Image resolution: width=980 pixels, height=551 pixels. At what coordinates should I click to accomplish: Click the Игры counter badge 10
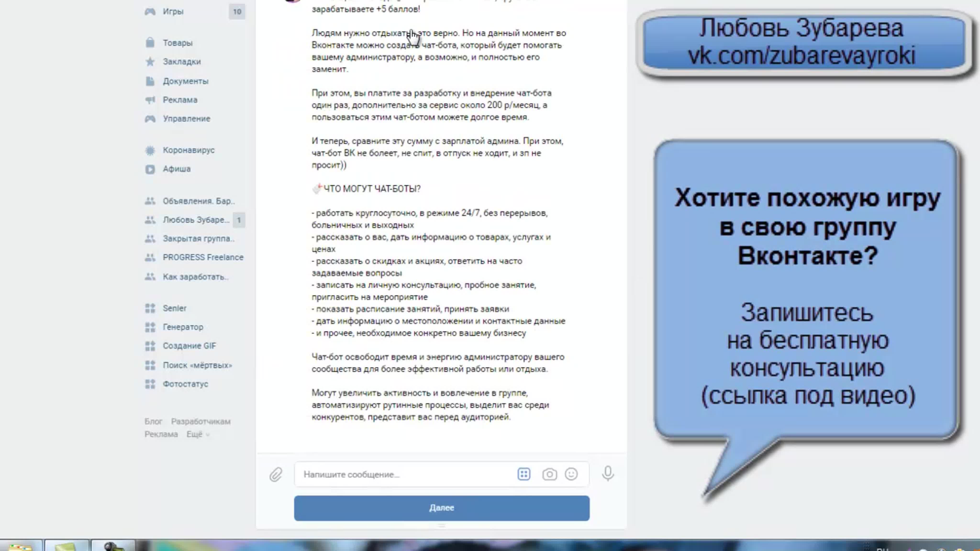click(x=237, y=12)
